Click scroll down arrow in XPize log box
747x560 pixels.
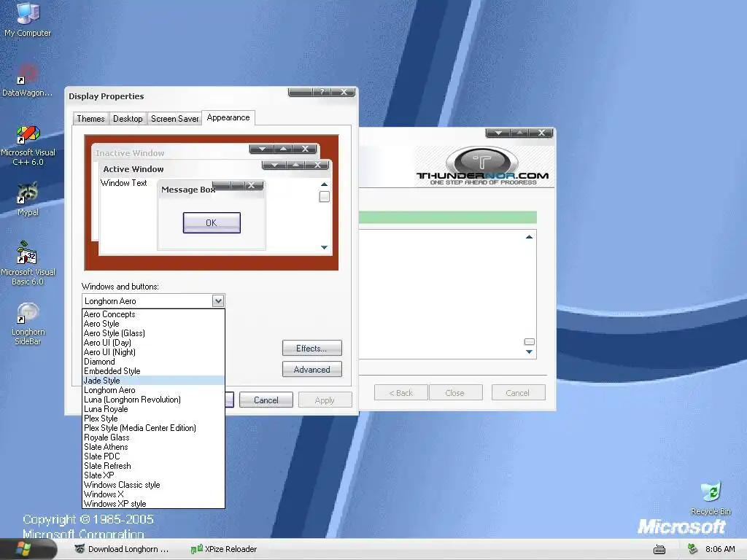[529, 352]
